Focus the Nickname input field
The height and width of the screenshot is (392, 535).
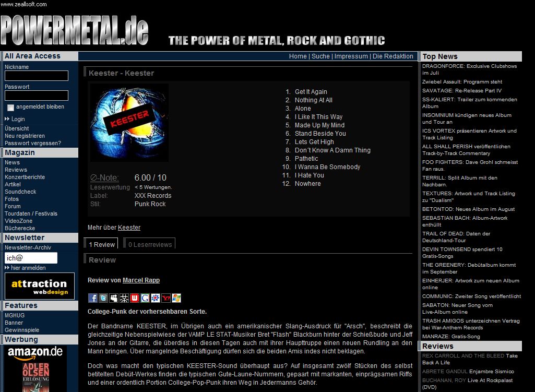tap(37, 76)
